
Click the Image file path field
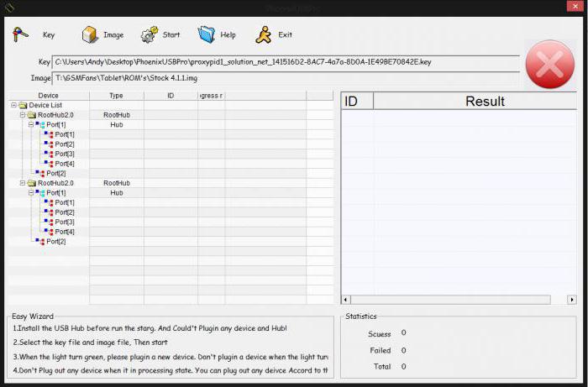pyautogui.click(x=286, y=78)
